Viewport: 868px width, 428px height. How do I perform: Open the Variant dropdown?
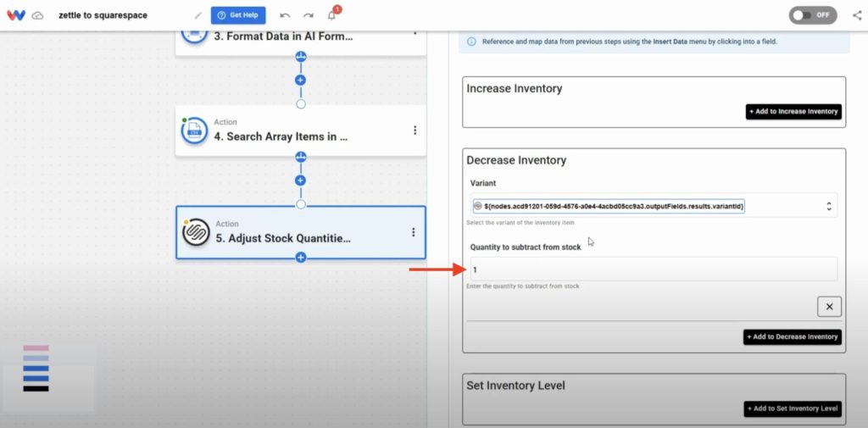[x=654, y=206]
